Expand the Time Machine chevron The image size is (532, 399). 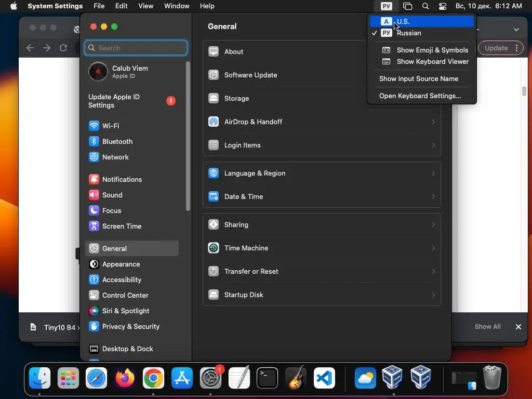click(x=433, y=248)
